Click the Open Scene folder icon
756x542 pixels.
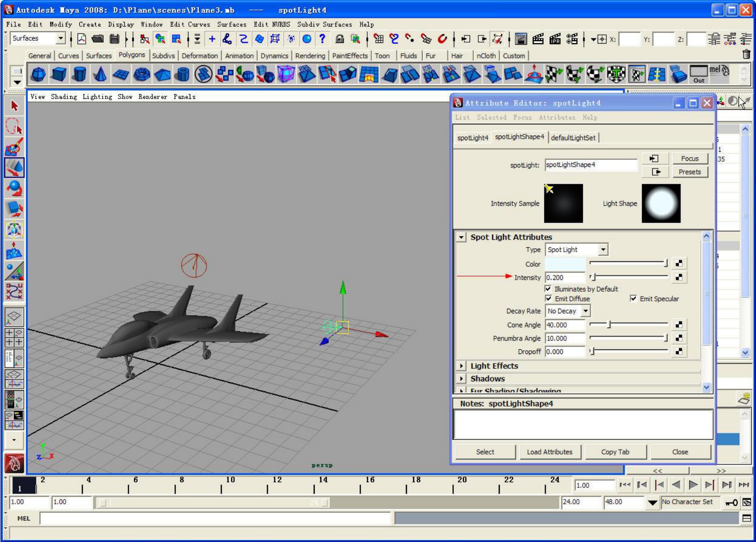tap(98, 39)
